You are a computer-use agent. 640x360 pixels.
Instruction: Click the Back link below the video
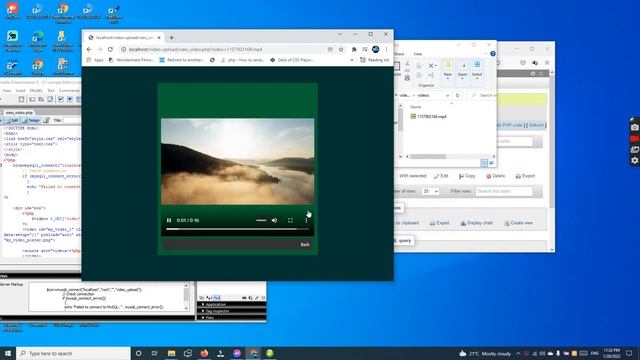pos(305,244)
